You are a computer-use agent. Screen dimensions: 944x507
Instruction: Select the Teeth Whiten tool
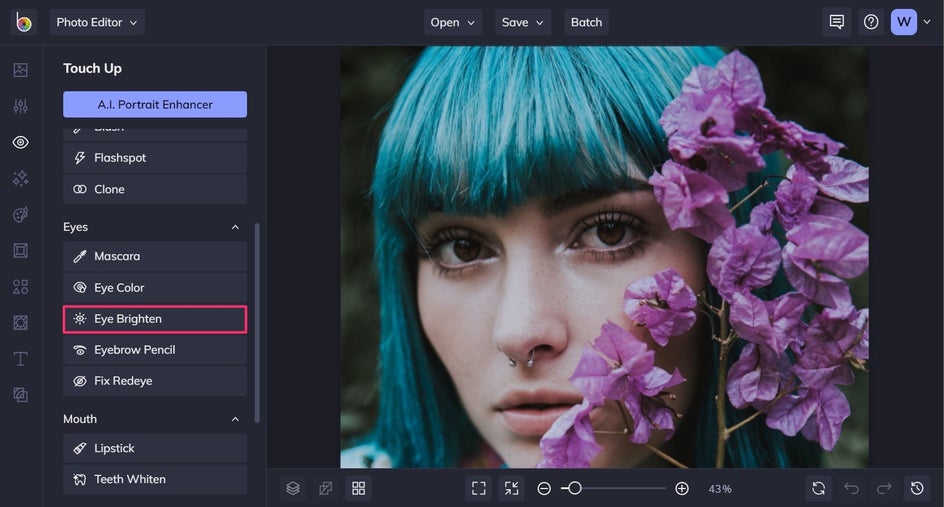point(155,479)
